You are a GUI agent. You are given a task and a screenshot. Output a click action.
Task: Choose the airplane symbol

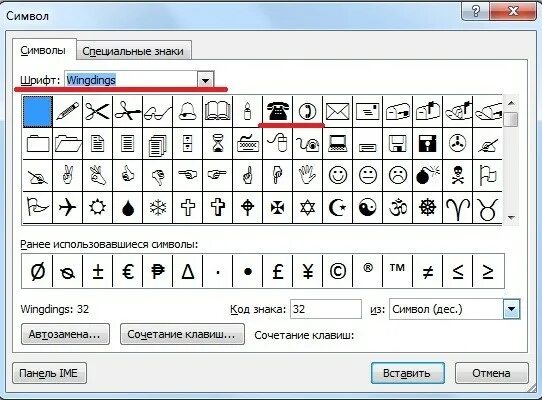point(68,208)
